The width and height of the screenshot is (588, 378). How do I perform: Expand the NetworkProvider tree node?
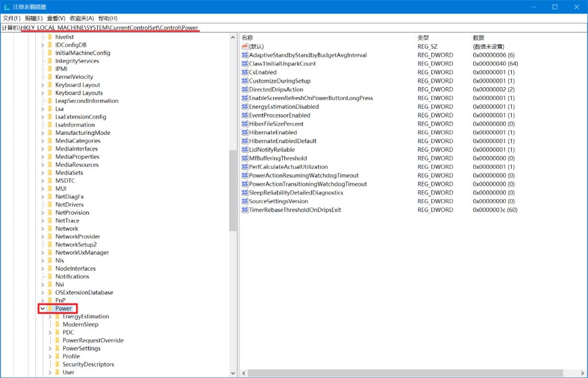pyautogui.click(x=42, y=237)
